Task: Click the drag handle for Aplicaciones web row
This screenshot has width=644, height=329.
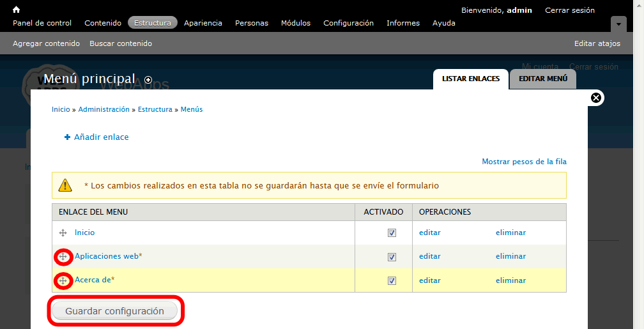Action: tap(63, 257)
